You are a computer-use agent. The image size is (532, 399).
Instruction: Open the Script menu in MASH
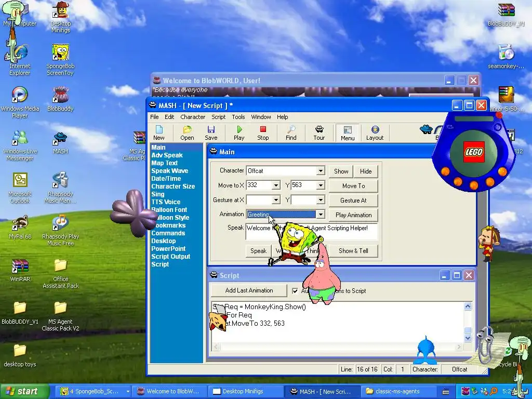219,117
